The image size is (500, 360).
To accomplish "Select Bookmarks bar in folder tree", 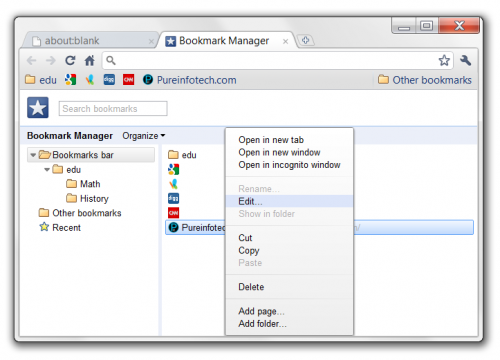I will click(x=91, y=155).
